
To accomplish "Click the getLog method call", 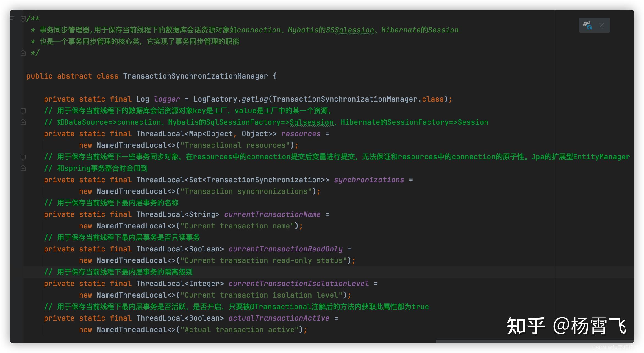I will tap(254, 99).
